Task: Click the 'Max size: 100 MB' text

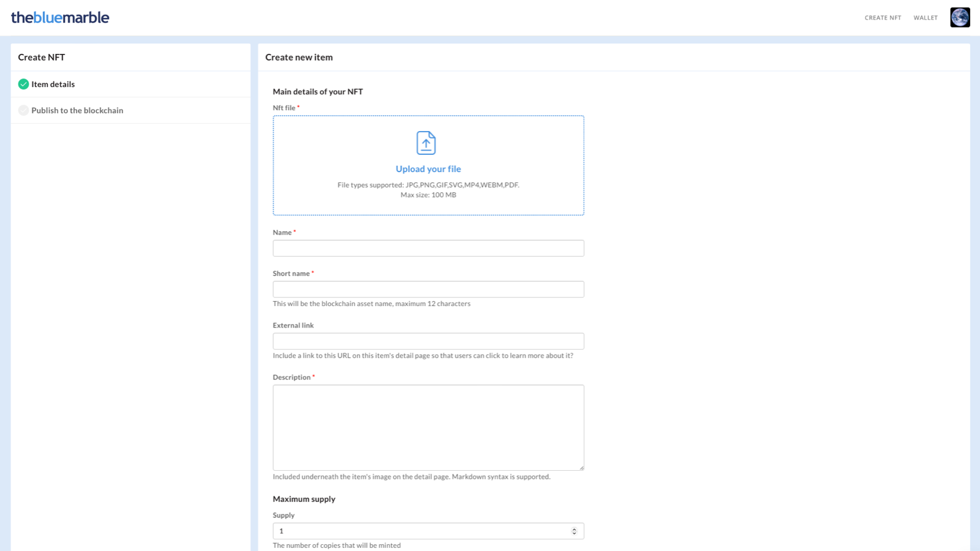Action: pos(428,195)
